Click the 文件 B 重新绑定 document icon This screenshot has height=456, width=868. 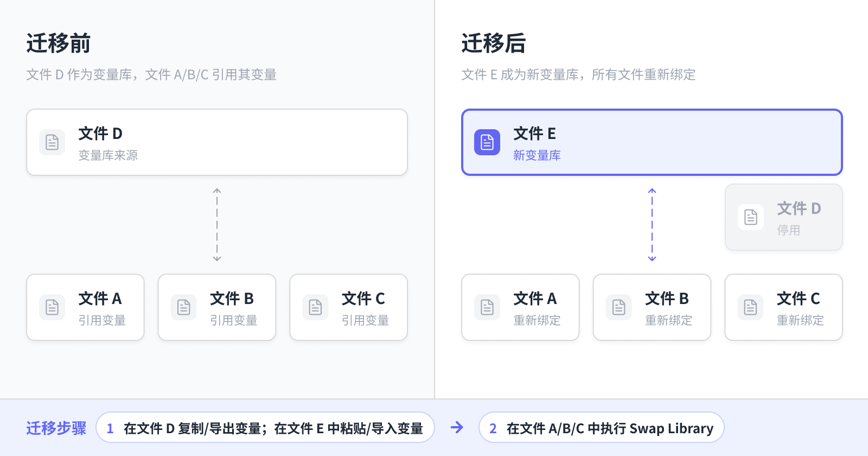tap(619, 307)
